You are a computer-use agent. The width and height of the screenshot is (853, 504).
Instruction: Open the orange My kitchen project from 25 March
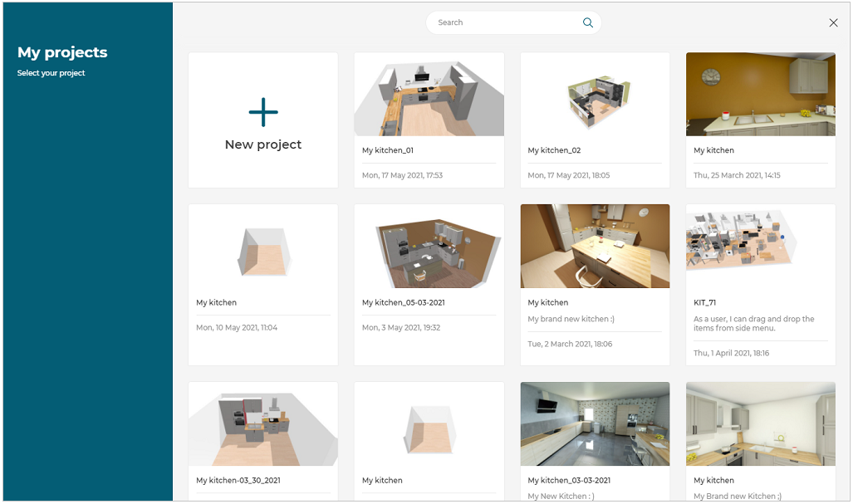(x=760, y=94)
